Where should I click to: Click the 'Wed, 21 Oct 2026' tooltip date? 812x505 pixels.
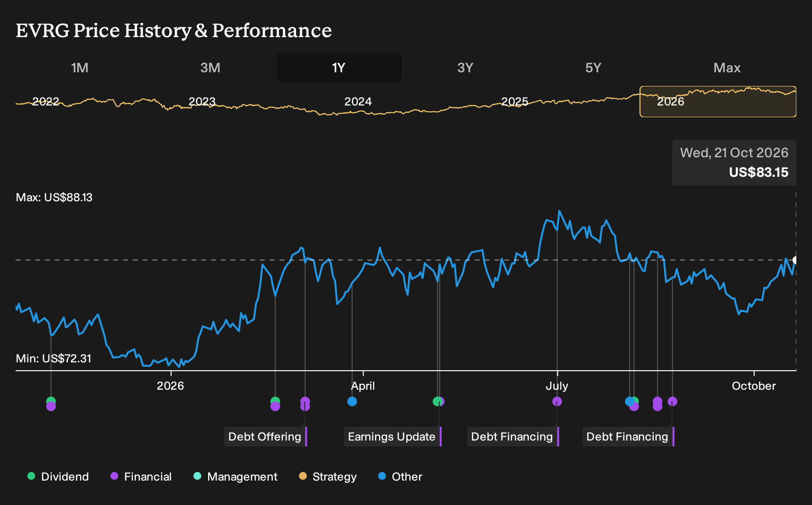734,153
